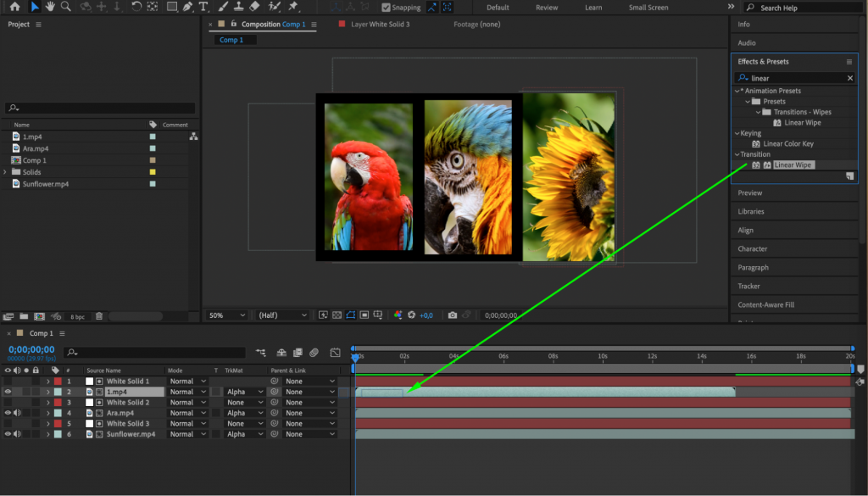This screenshot has width=868, height=496.
Task: Click the Home icon in the toolbar
Action: [x=16, y=8]
